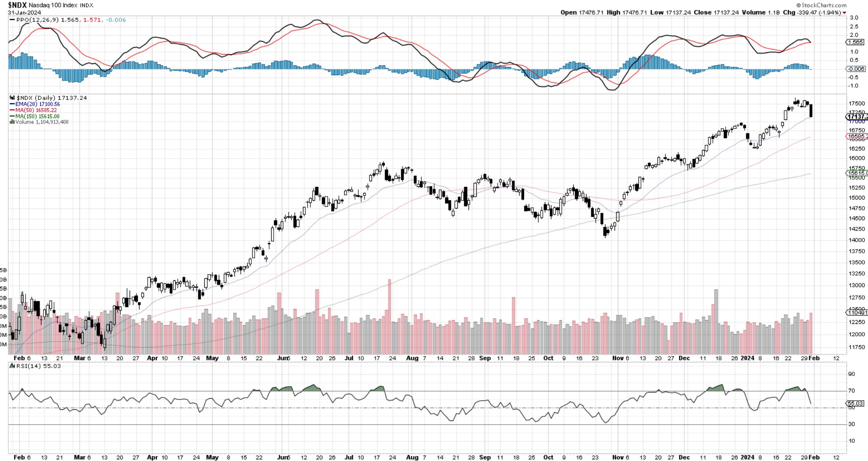Click the blue EMA(20) line swatch
Screen dimensions: 868x461
12,104
